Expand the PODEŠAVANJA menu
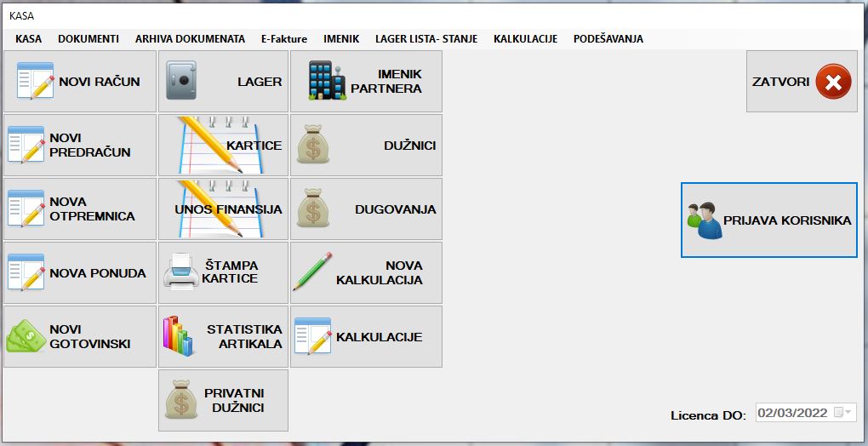This screenshot has height=446, width=868. pos(608,39)
